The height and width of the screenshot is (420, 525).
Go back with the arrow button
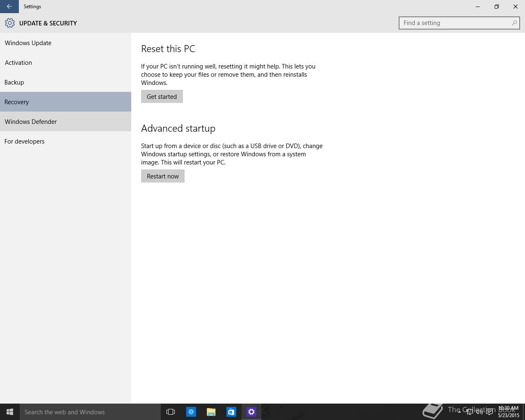[9, 7]
